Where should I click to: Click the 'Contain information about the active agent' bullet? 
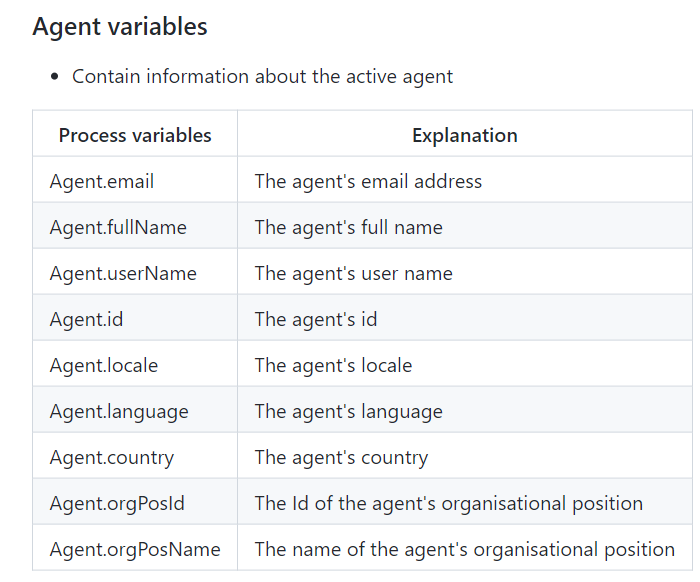tap(262, 76)
